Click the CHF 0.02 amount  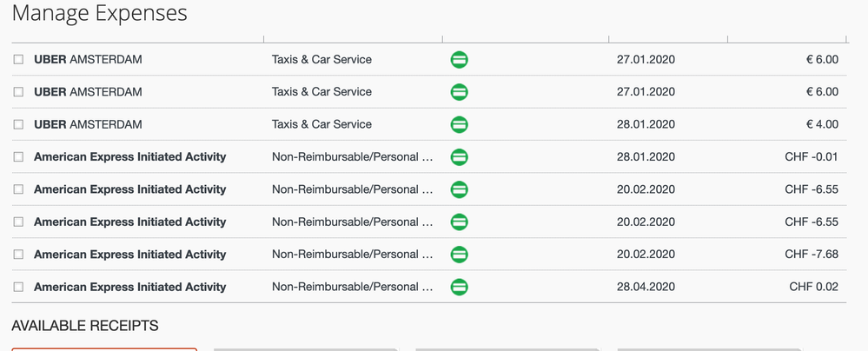(x=814, y=287)
